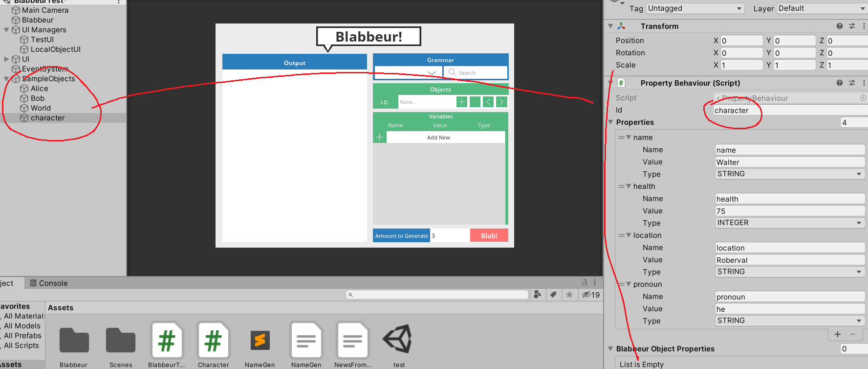Expand the UI tree node
The image size is (868, 369).
(6, 59)
